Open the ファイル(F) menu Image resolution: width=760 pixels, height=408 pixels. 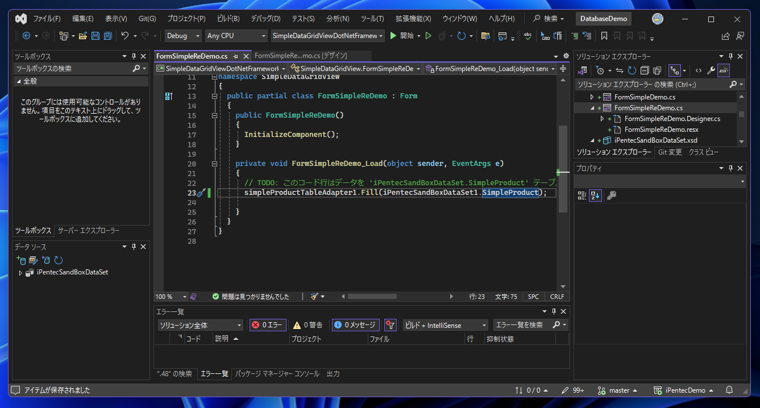[47, 19]
